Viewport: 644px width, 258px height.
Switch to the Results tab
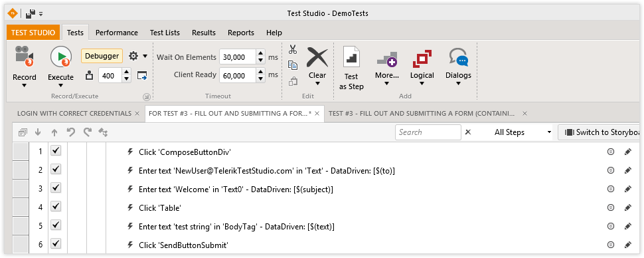pos(204,33)
